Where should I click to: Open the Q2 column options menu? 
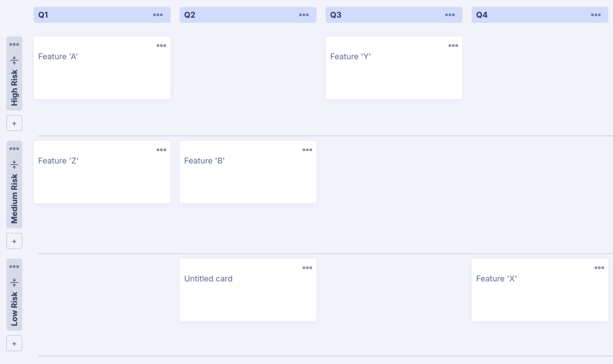304,15
